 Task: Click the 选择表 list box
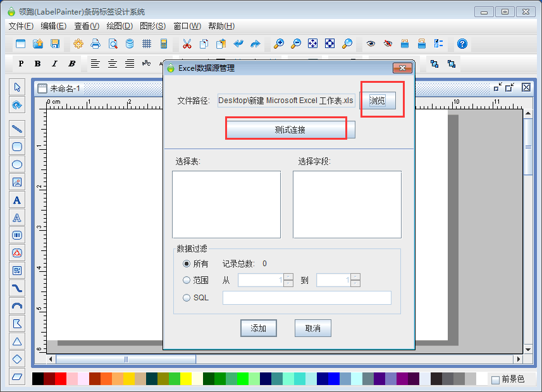pos(226,204)
